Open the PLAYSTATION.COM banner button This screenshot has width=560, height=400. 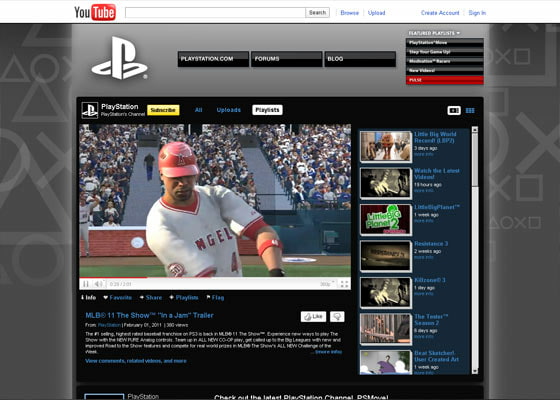213,59
